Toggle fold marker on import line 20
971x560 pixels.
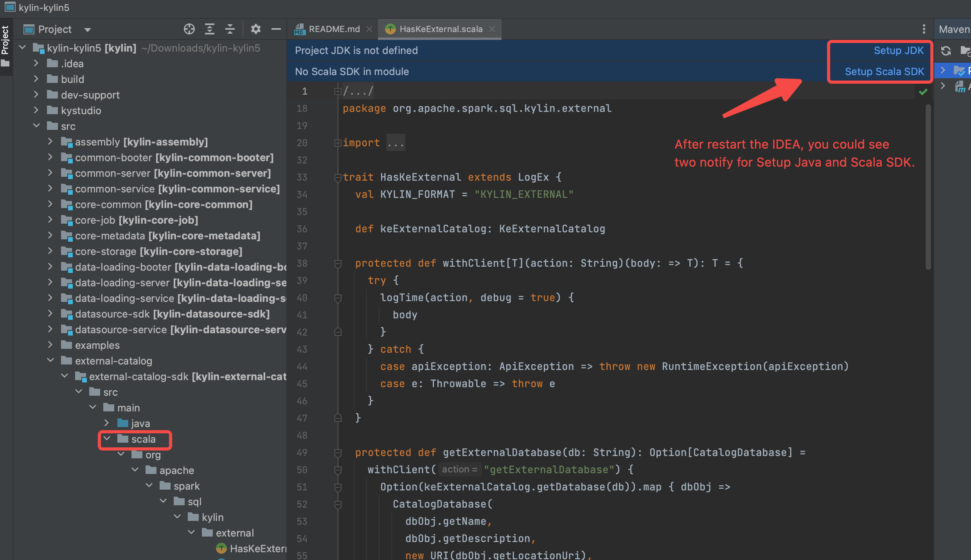(337, 143)
